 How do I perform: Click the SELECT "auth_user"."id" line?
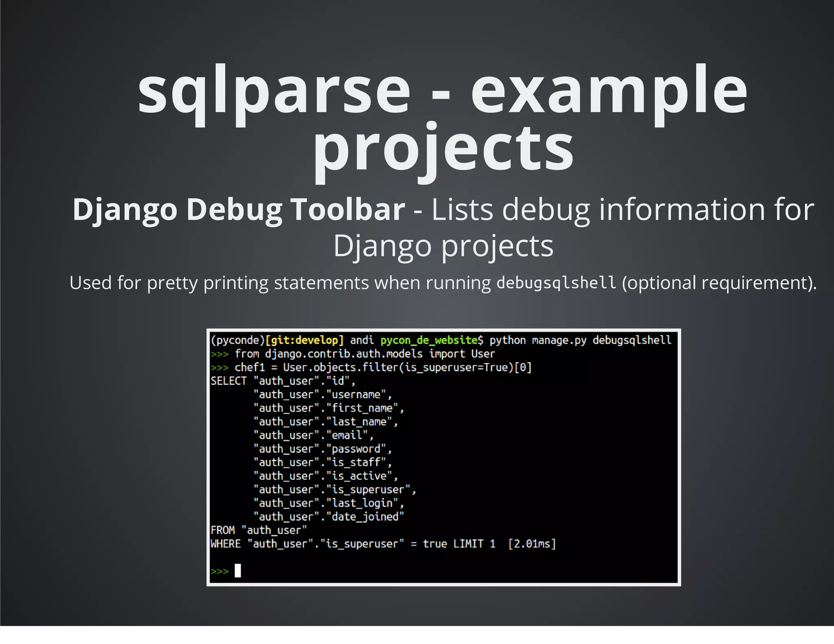point(283,381)
